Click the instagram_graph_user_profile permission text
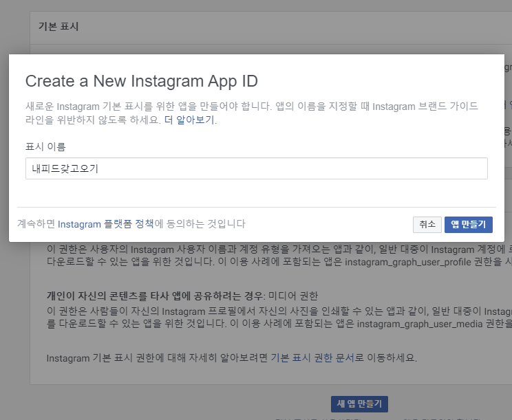512x420 pixels. click(x=408, y=262)
